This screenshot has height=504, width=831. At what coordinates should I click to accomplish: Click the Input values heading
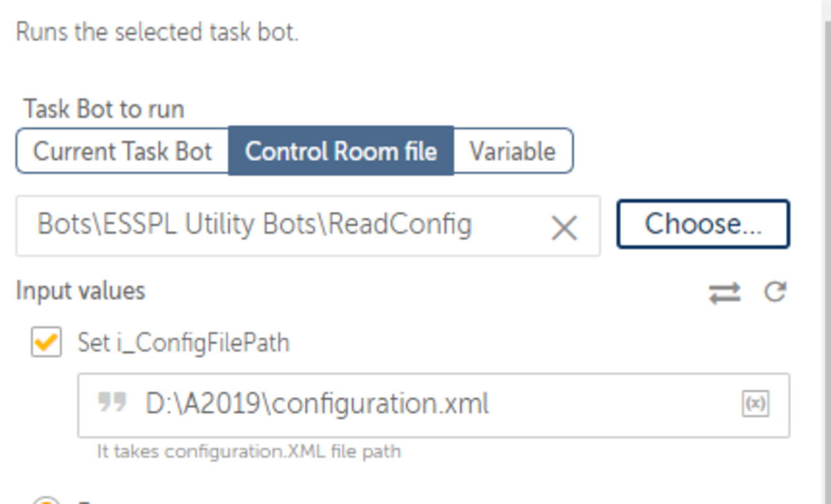coord(81,291)
